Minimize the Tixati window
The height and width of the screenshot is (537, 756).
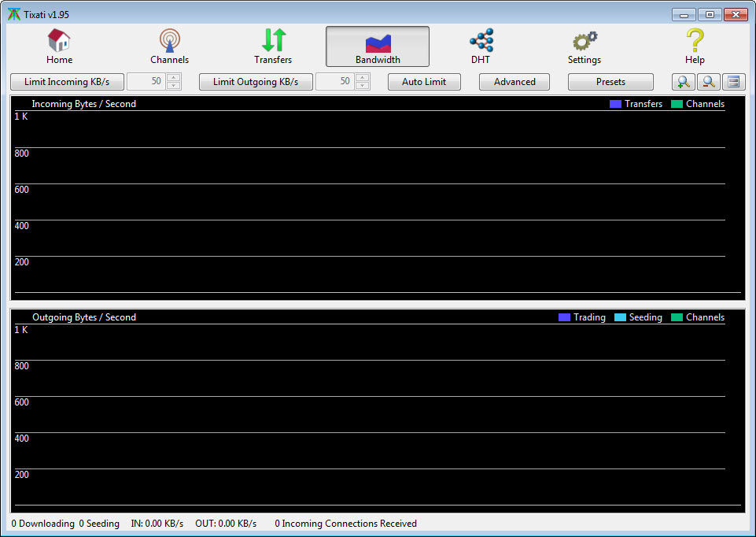click(x=684, y=14)
